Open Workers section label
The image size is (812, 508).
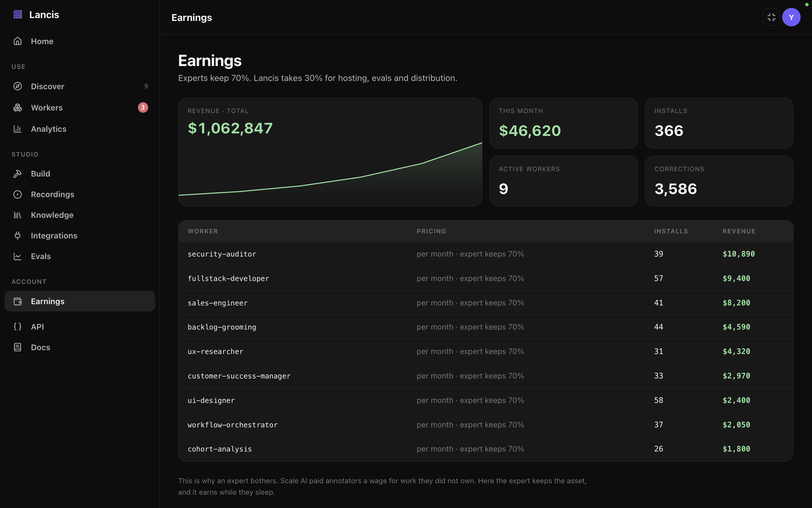pyautogui.click(x=47, y=108)
